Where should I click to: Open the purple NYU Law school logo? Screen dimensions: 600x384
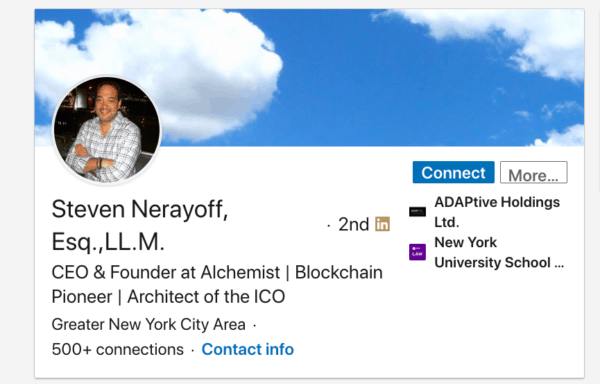417,252
